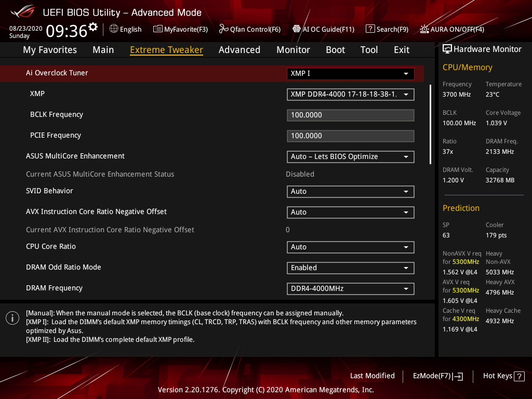532x399 pixels.
Task: Click the CPU/Memory heading
Action: pyautogui.click(x=467, y=67)
